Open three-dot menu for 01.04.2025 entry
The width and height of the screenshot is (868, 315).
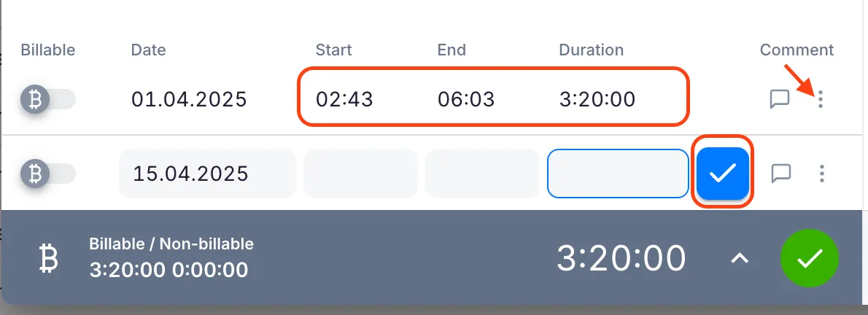pyautogui.click(x=821, y=98)
